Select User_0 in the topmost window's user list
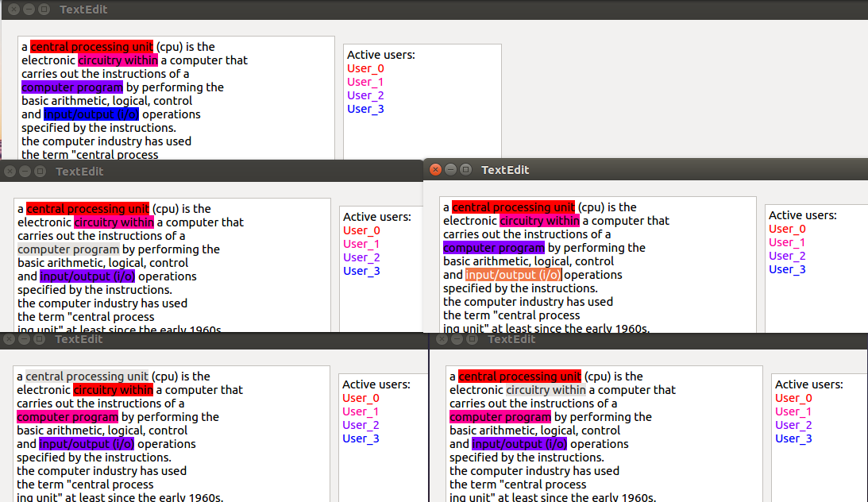 click(x=365, y=68)
